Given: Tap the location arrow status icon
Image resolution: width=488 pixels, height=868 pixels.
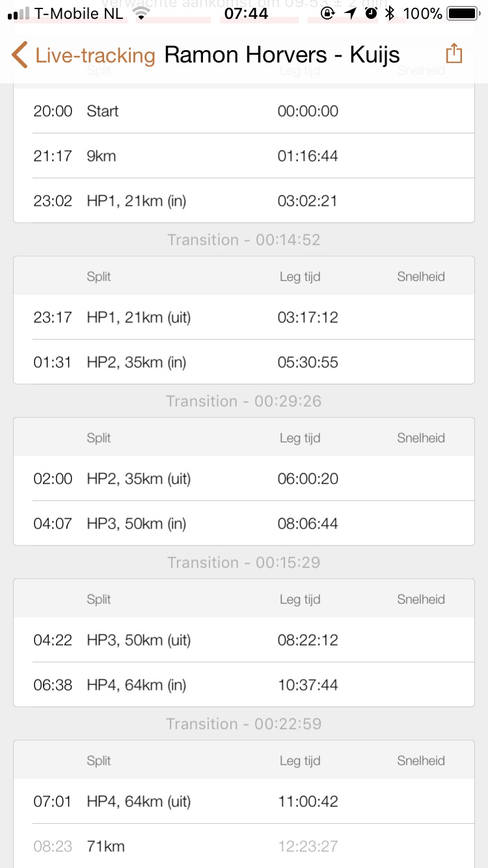Looking at the screenshot, I should click(x=351, y=13).
